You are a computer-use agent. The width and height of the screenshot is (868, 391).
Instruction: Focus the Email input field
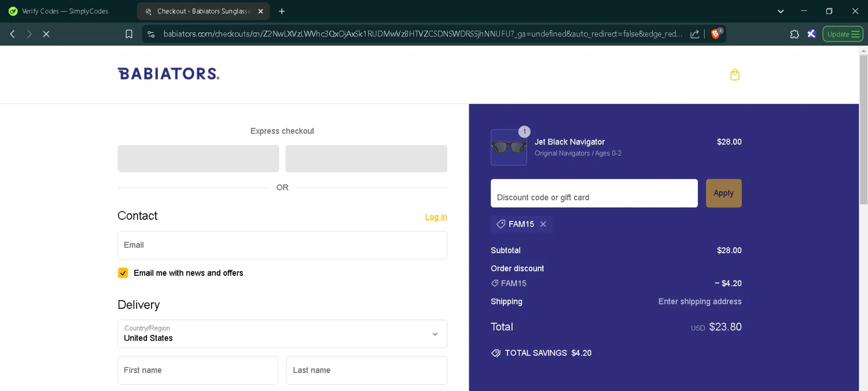click(x=282, y=245)
